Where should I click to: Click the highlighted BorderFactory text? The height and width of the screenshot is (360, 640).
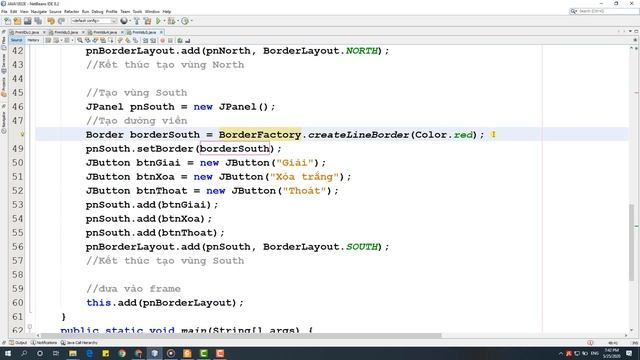coord(260,135)
